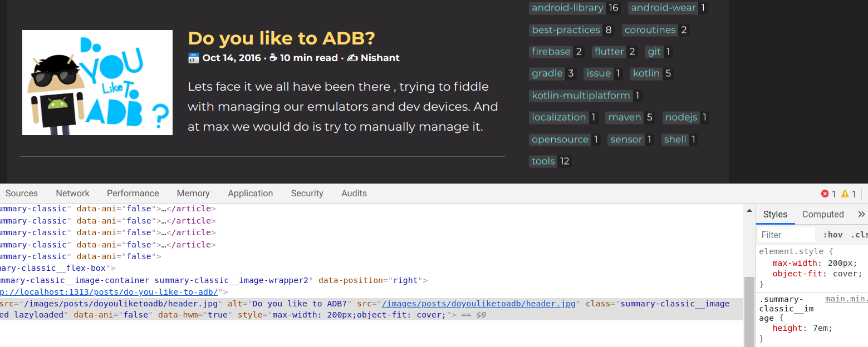Screen dimensions: 868x347
Task: Open the Security tab
Action: (307, 194)
